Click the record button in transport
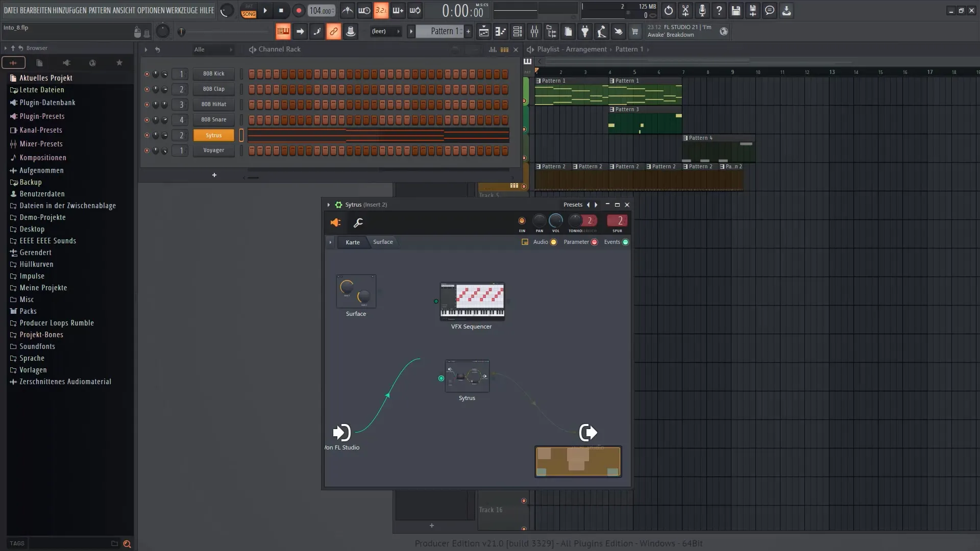The height and width of the screenshot is (551, 980). coord(299,10)
